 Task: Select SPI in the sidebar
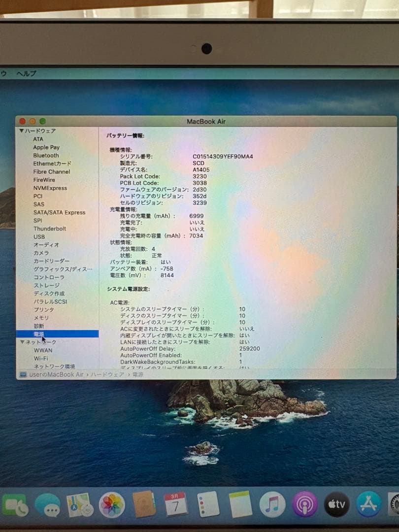coord(37,221)
